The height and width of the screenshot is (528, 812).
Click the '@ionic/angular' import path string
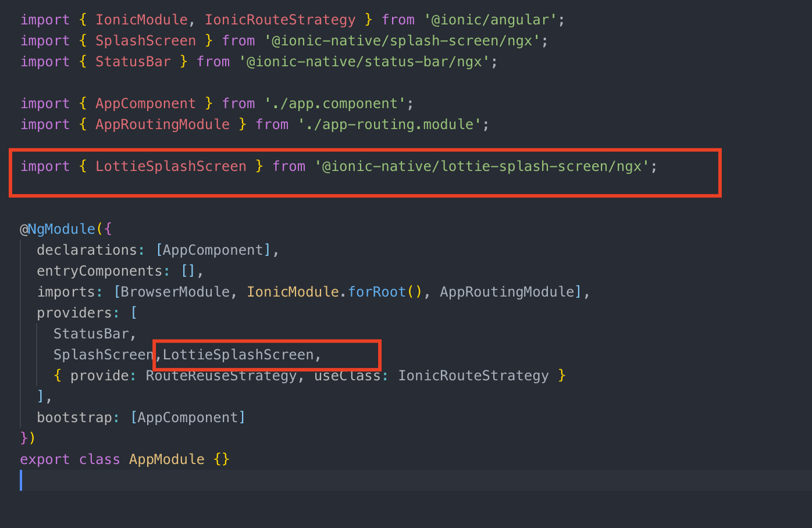point(490,20)
